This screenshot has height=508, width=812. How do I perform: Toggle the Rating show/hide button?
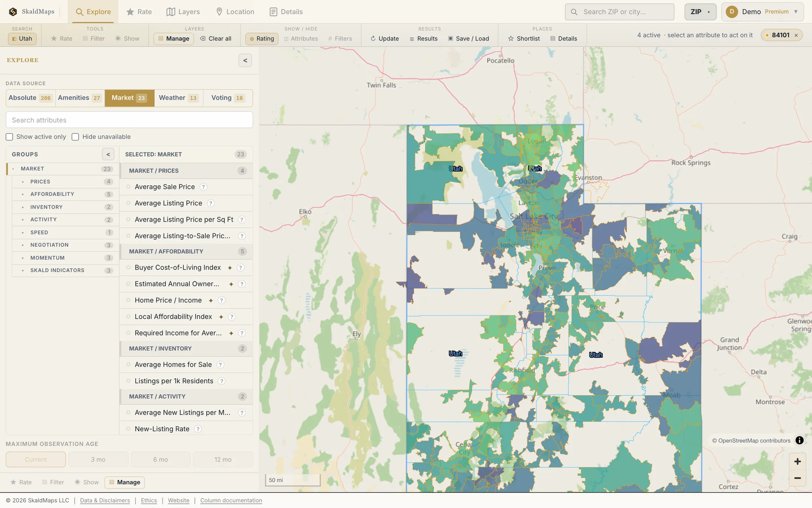tap(262, 38)
